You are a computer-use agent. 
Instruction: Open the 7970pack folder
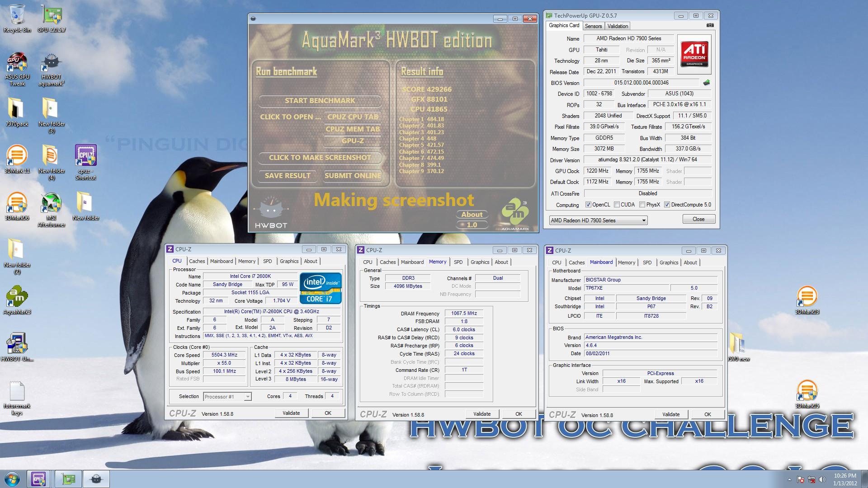click(17, 113)
